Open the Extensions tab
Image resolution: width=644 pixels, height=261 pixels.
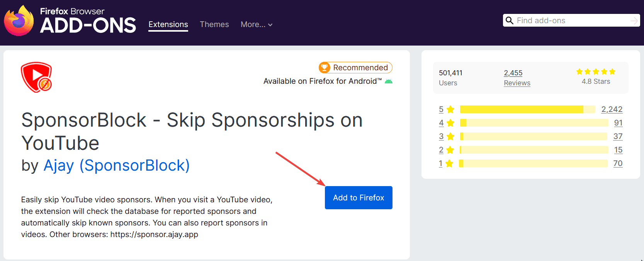[x=168, y=24]
